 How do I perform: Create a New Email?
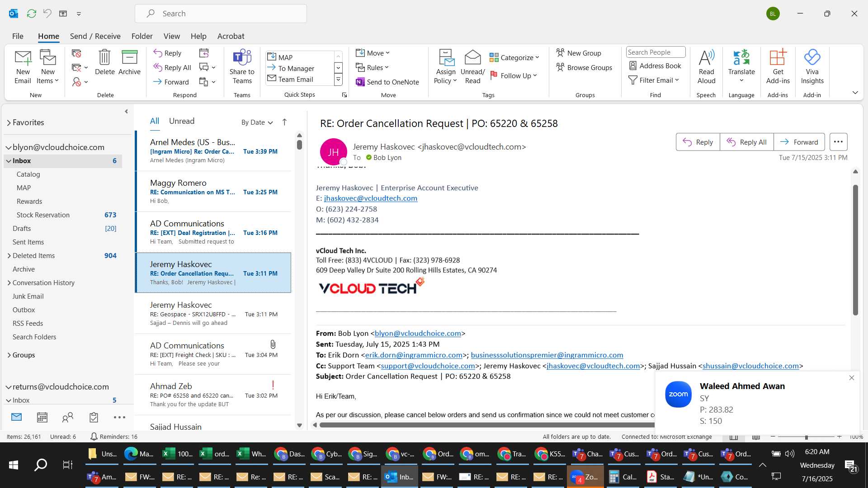point(23,67)
